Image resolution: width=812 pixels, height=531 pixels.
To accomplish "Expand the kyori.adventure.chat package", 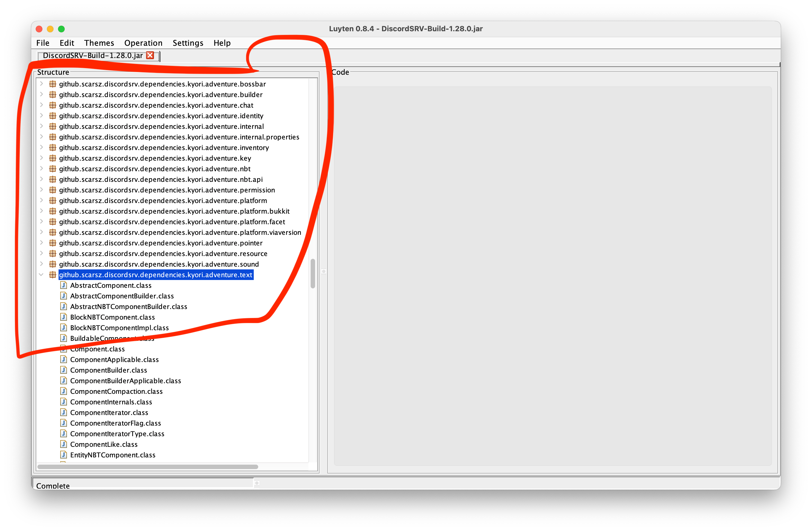I will (x=41, y=105).
